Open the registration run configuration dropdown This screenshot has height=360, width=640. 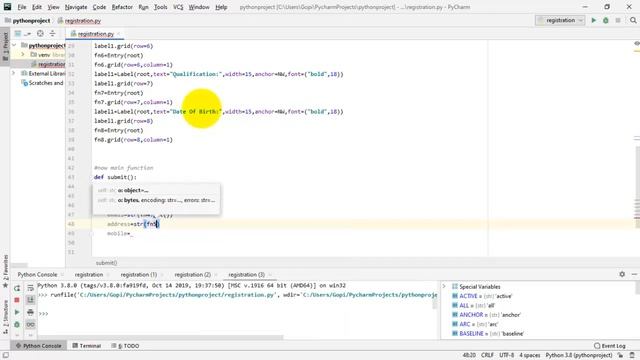pyautogui.click(x=560, y=20)
